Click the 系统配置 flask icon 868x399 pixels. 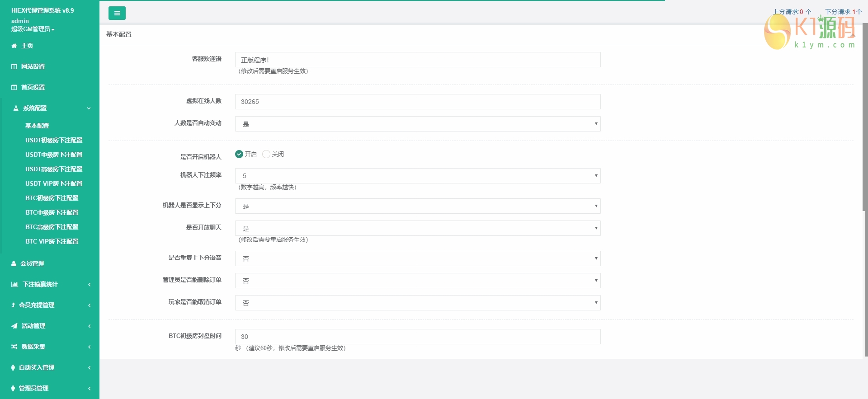click(x=16, y=108)
